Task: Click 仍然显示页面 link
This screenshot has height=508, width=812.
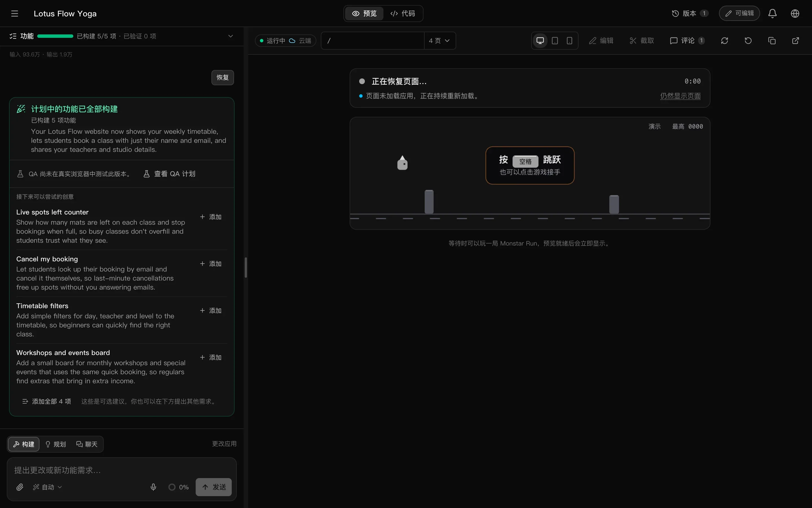Action: tap(680, 96)
